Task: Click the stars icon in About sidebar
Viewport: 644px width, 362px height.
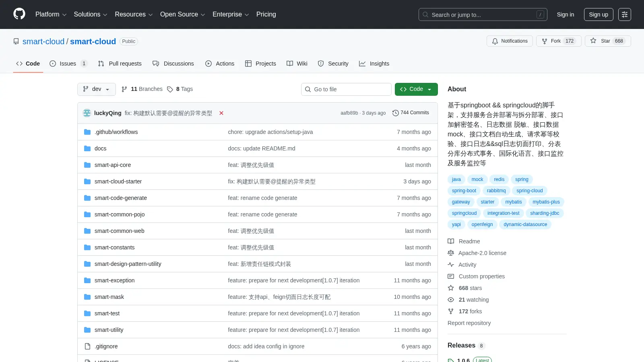Action: pos(451,288)
